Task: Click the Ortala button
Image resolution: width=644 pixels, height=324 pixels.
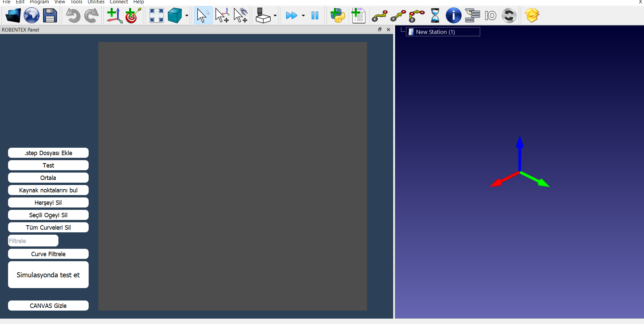Action: [48, 178]
